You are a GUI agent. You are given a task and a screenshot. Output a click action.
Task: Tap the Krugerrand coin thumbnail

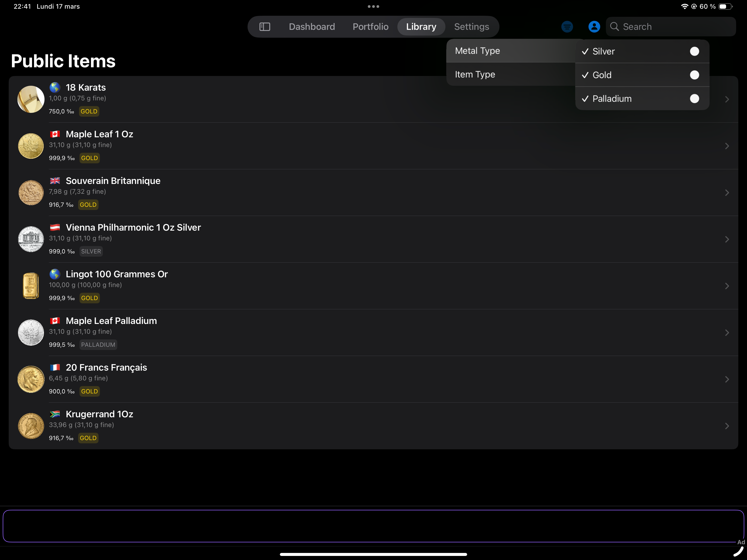tap(31, 426)
